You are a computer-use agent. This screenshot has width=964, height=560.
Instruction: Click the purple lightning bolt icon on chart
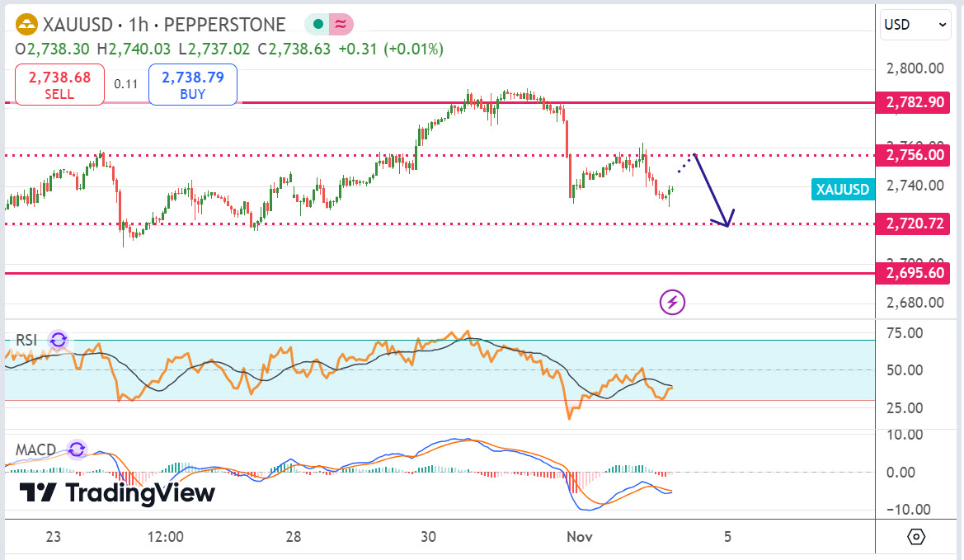pos(672,303)
